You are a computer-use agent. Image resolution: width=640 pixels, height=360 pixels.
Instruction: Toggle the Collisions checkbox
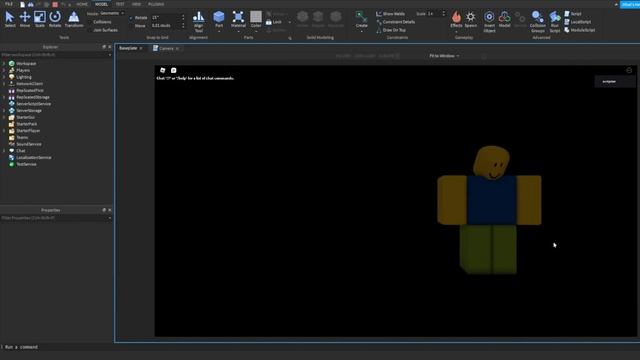pyautogui.click(x=90, y=22)
